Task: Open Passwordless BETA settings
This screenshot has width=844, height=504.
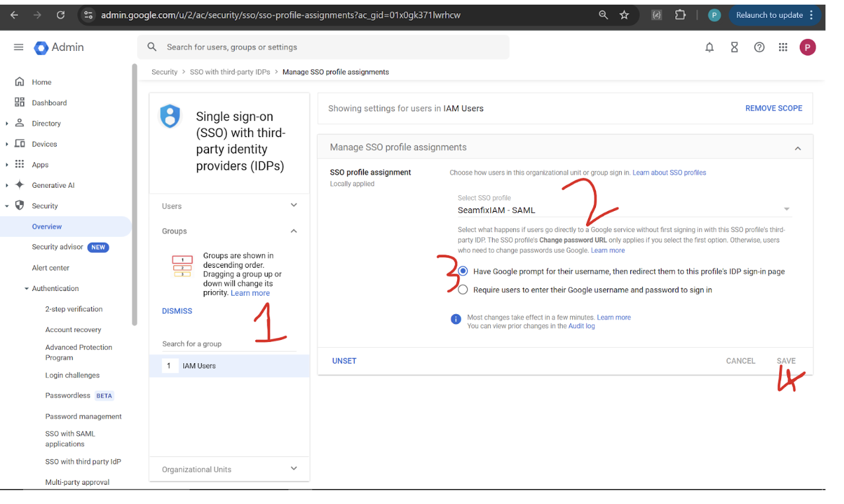Action: pyautogui.click(x=79, y=396)
